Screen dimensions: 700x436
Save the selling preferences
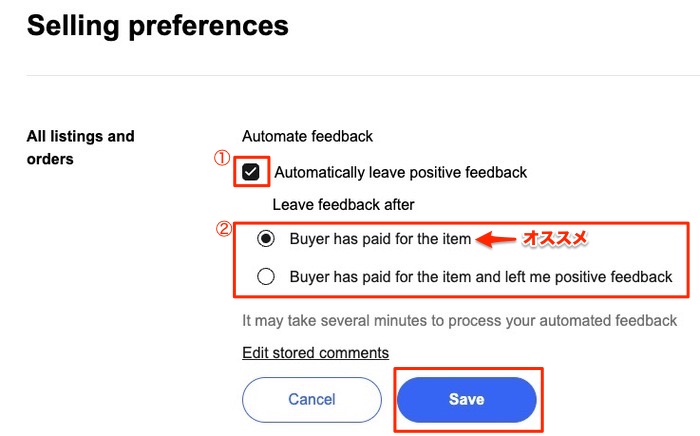coord(466,399)
